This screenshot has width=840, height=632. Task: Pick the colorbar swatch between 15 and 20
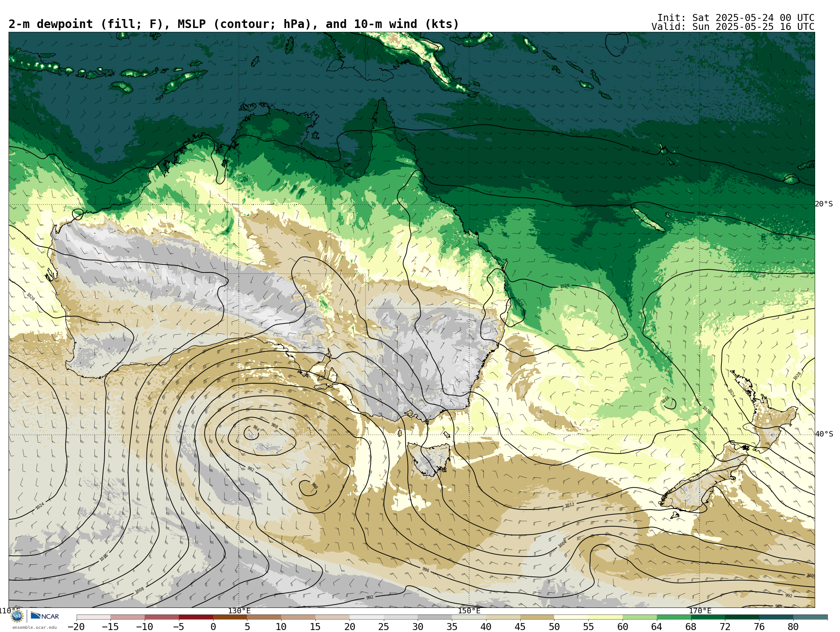(332, 617)
